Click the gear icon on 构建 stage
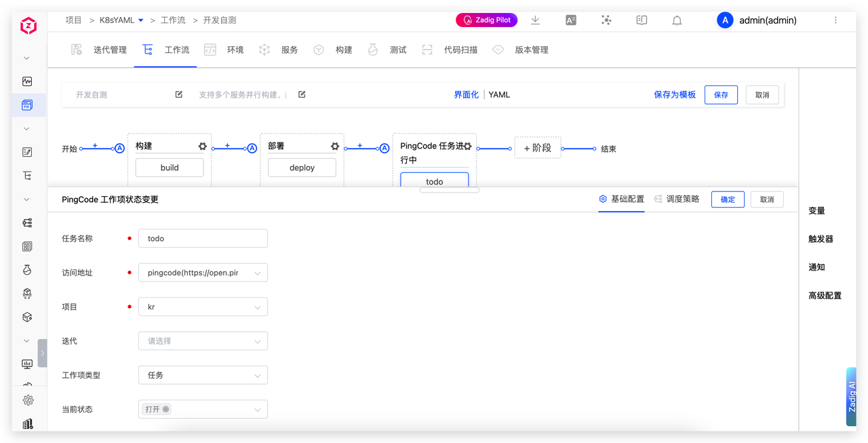The height and width of the screenshot is (443, 868). 202,147
